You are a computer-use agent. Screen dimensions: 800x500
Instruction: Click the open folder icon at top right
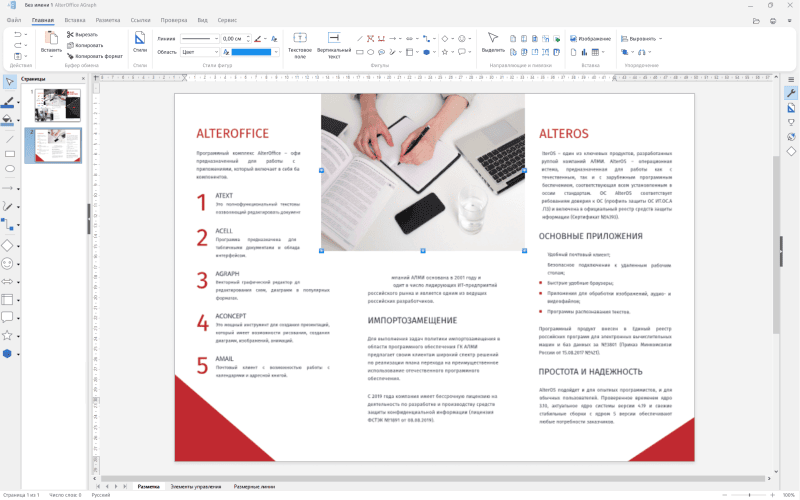756,21
